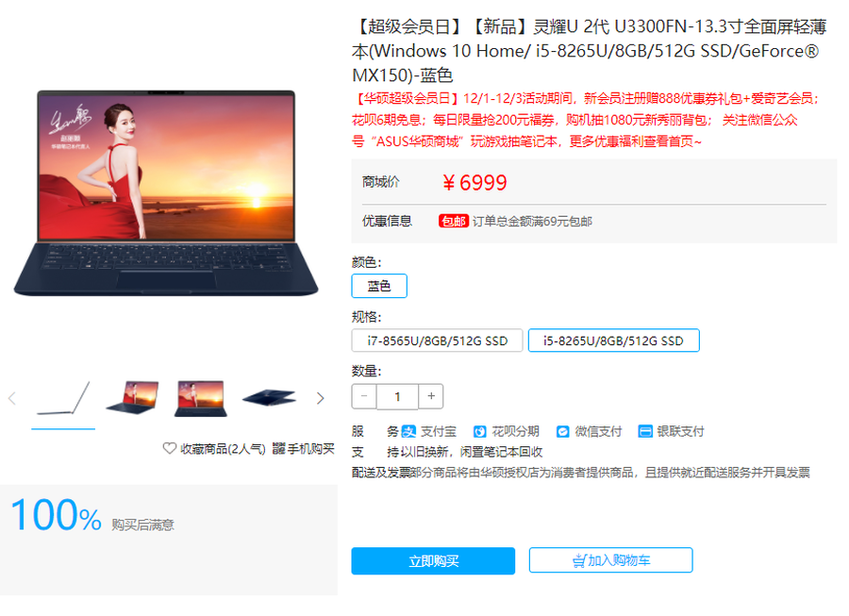Show previous thumbnails with left arrow
849x616 pixels.
(x=12, y=399)
